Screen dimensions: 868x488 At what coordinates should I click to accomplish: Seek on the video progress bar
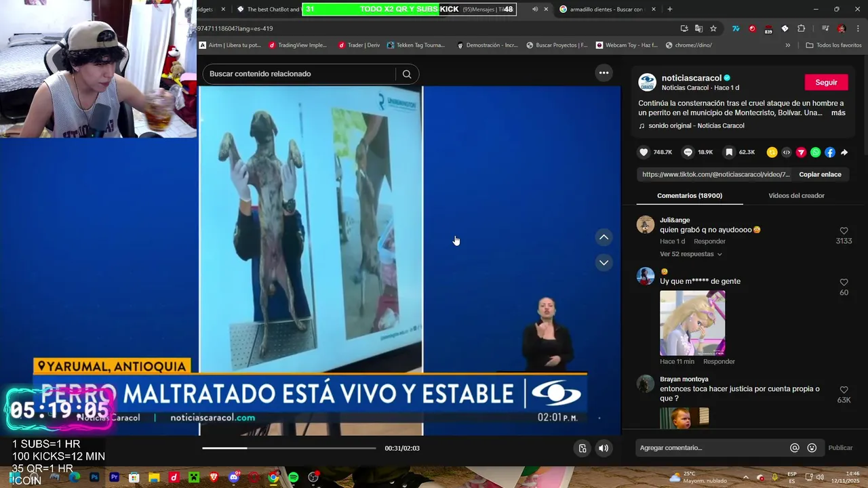[x=289, y=448]
